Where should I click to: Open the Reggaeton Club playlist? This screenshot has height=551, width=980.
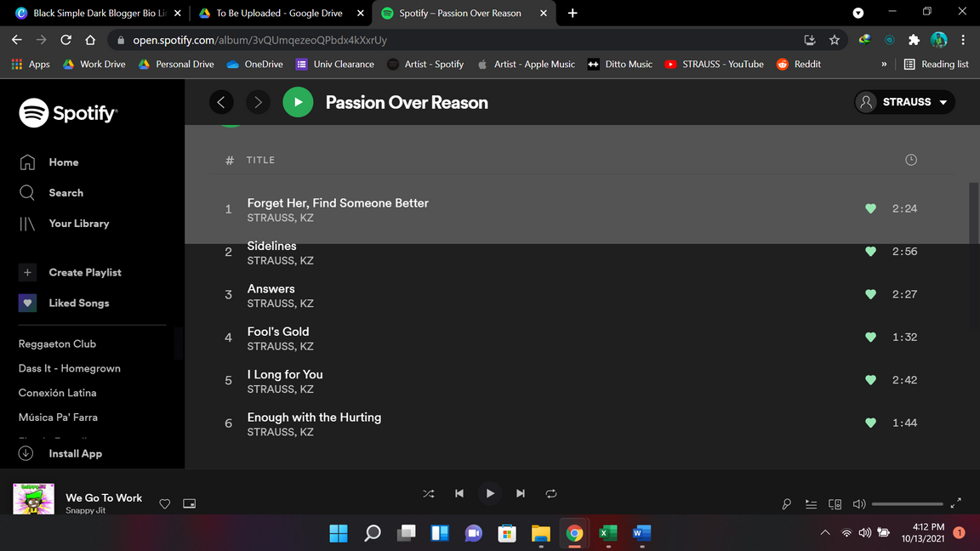click(x=57, y=344)
